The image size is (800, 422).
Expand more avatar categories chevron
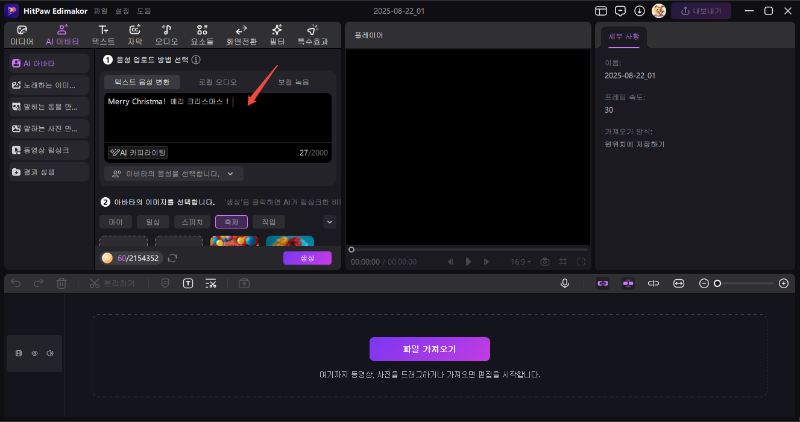tap(330, 222)
